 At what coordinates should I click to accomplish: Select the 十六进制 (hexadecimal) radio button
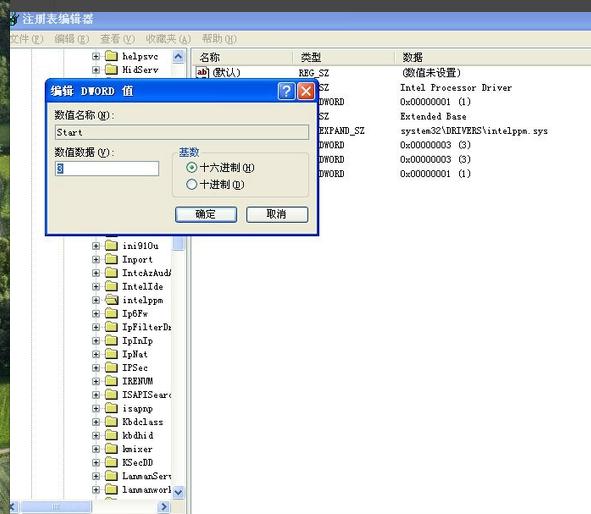pos(191,167)
